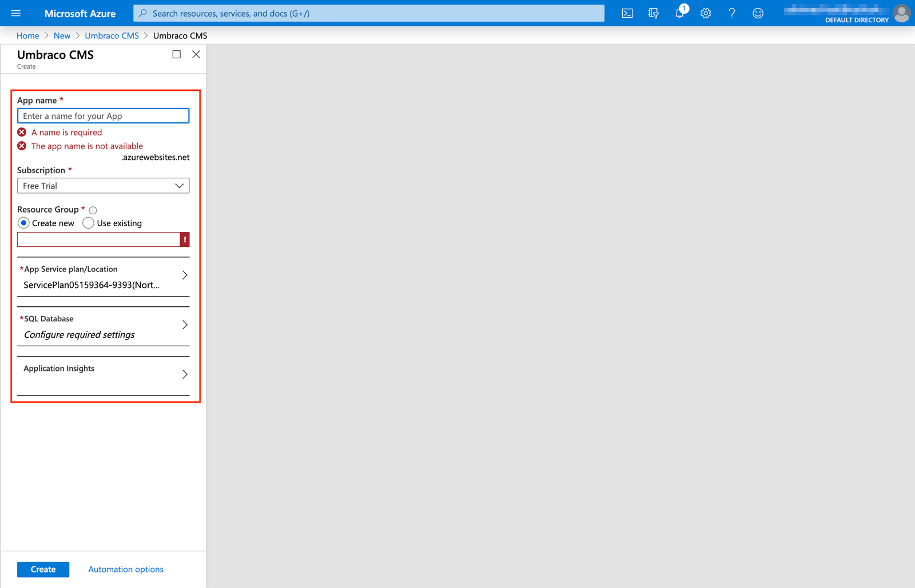Expand App Service plan/Location settings
This screenshot has width=915, height=588.
(x=104, y=277)
